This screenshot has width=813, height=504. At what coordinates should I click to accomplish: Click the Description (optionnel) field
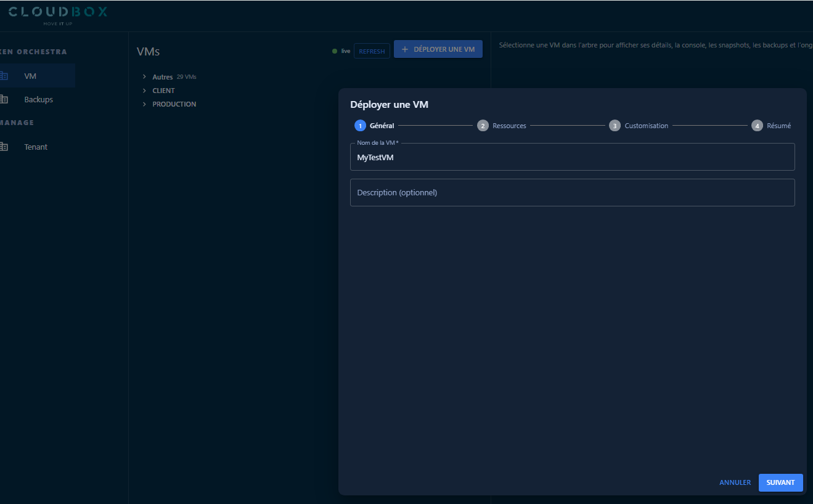[x=572, y=192]
